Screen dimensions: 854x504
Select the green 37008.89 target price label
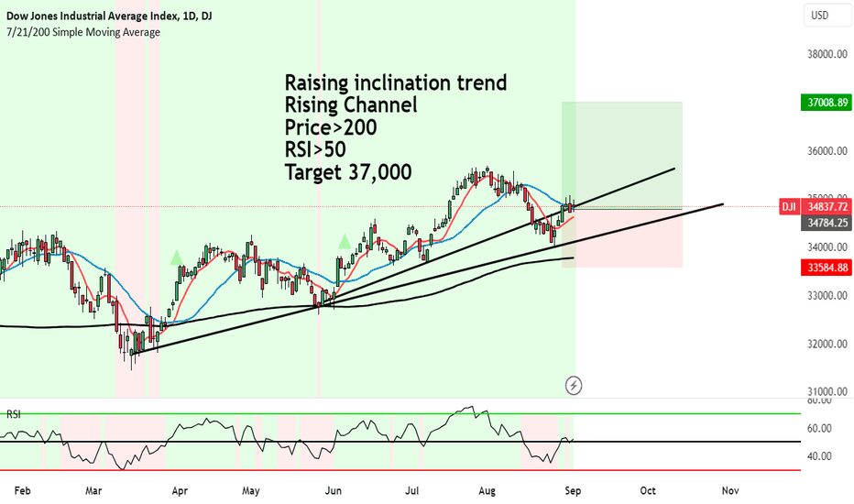point(827,103)
